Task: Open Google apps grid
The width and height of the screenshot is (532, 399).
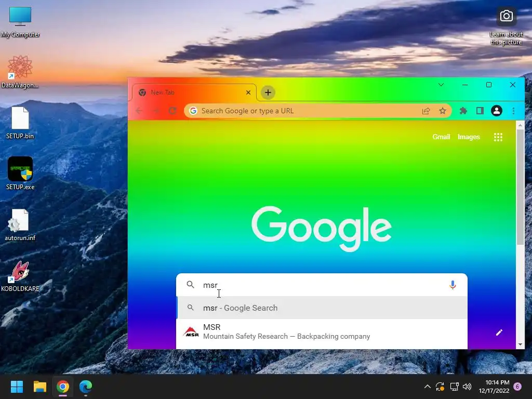Action: coord(498,137)
